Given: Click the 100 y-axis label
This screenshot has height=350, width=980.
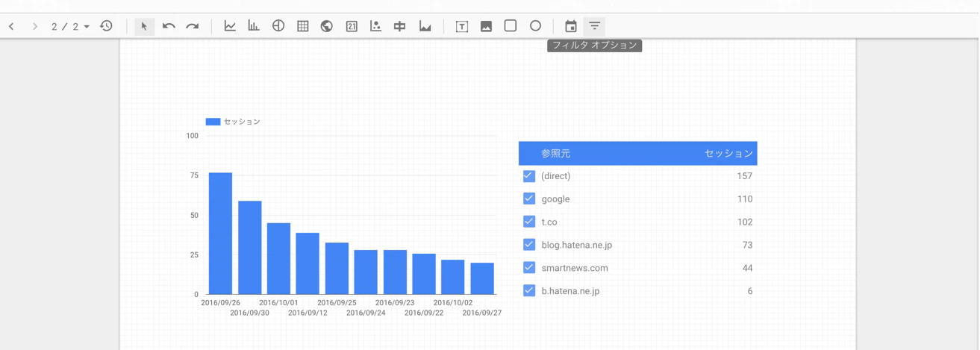Looking at the screenshot, I should (x=193, y=136).
